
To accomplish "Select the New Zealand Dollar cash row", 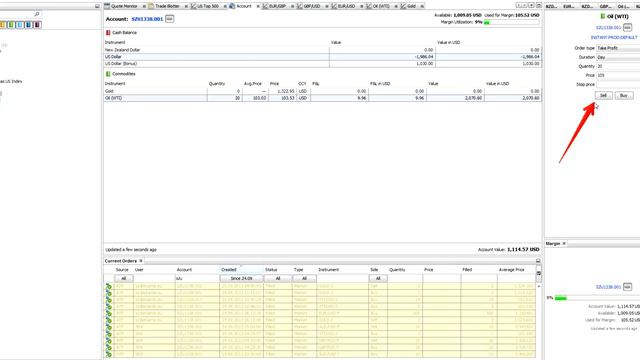I will [323, 50].
